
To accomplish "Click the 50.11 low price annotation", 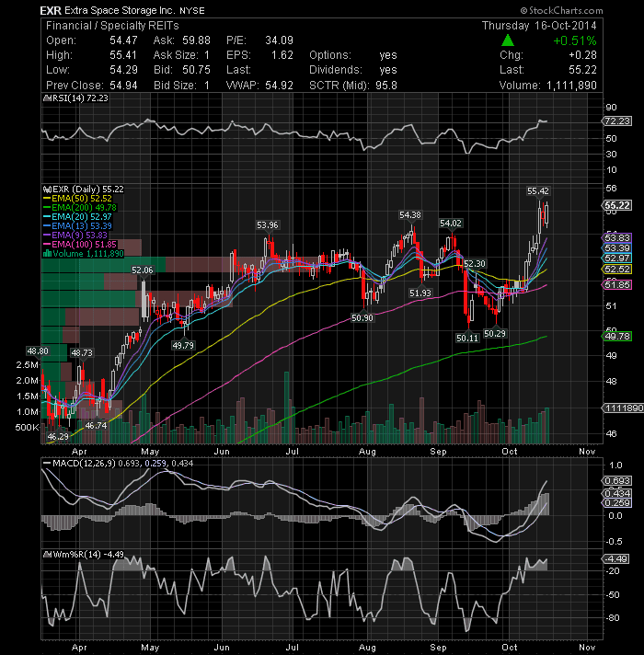I will pos(467,338).
